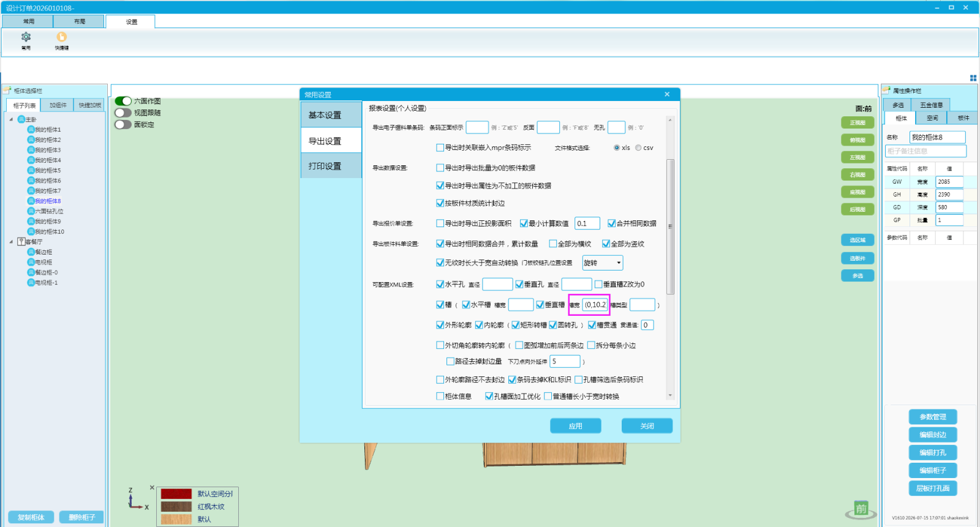Image resolution: width=980 pixels, height=527 pixels.
Task: Select cabinet icon for 电视柜-1
Action: [31, 283]
